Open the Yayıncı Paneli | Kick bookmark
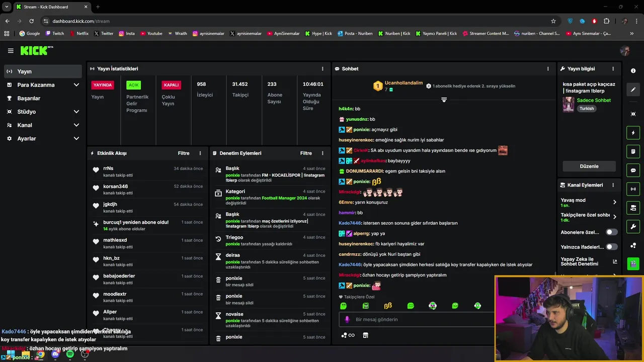This screenshot has width=644, height=362. [x=436, y=34]
